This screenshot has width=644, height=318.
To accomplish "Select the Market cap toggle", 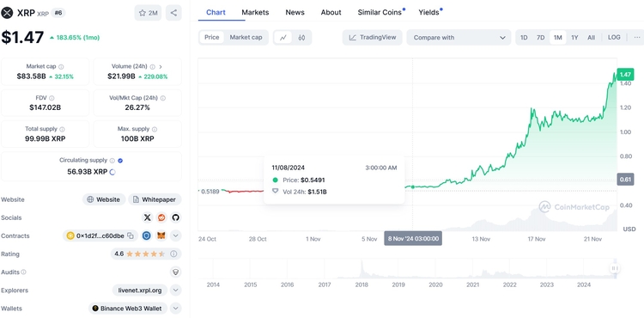I will (x=246, y=38).
